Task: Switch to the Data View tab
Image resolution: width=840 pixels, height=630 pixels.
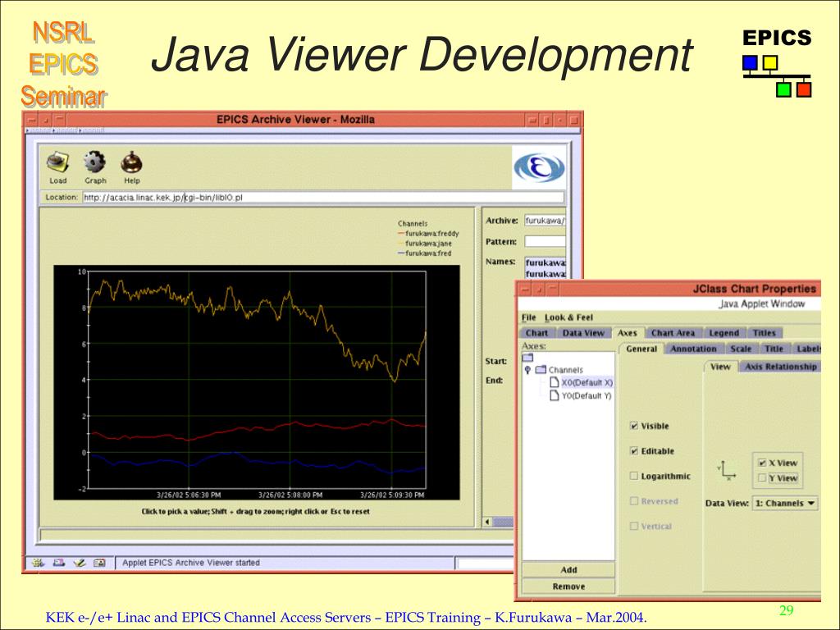Action: [x=583, y=333]
